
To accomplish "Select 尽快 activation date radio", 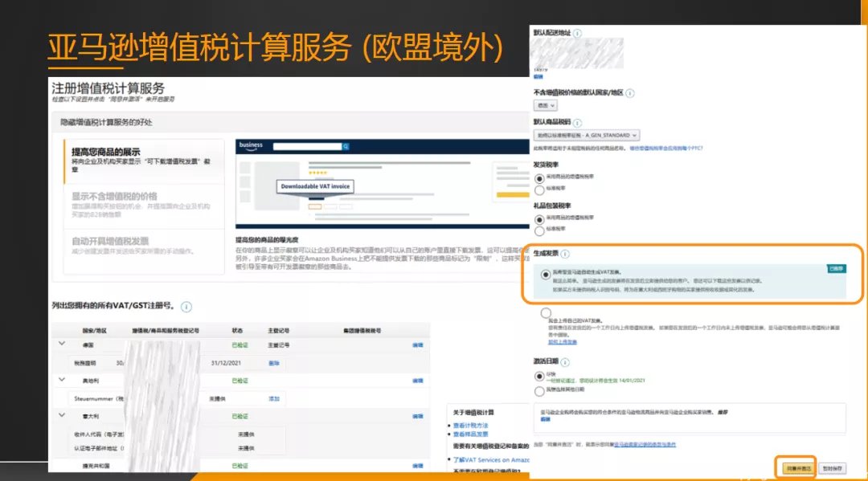I will (539, 376).
